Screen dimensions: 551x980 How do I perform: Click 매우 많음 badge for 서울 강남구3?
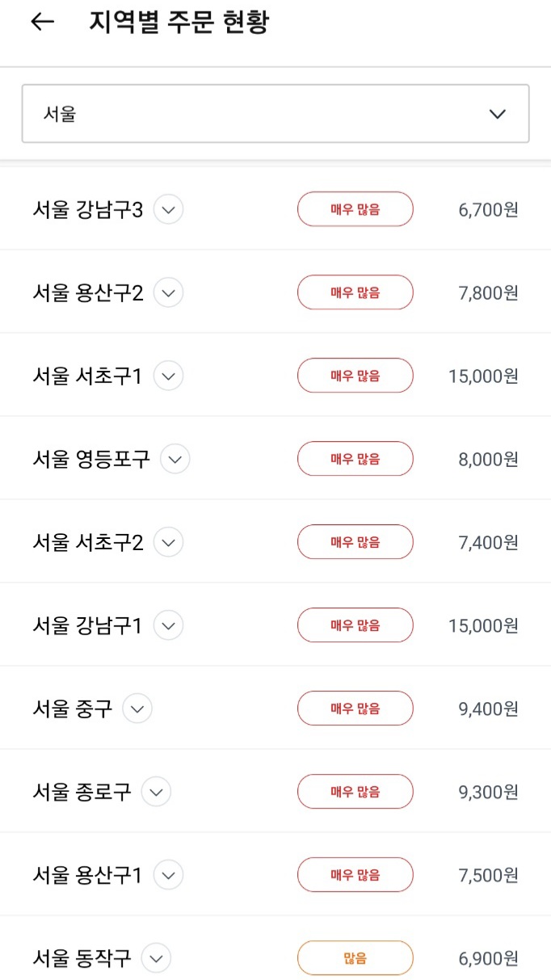tap(355, 210)
